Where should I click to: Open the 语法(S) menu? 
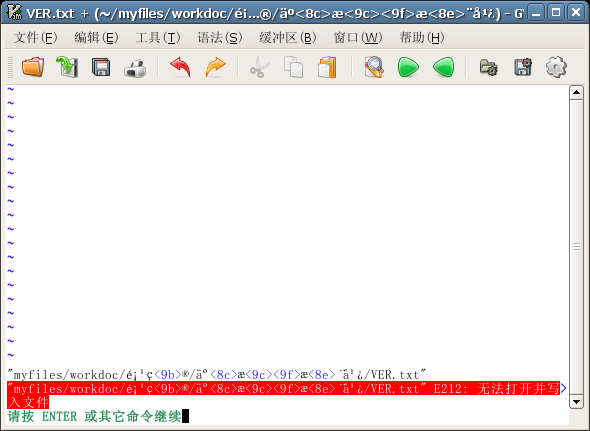[x=220, y=38]
